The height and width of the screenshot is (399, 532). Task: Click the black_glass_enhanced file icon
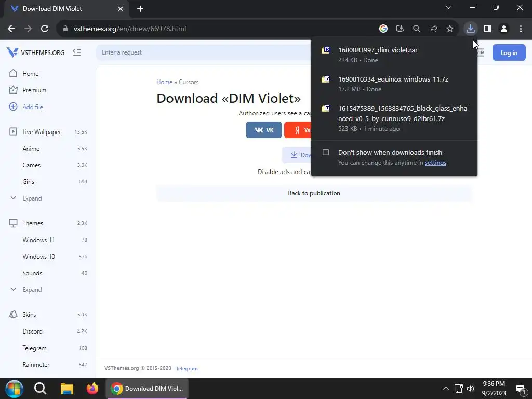point(326,109)
